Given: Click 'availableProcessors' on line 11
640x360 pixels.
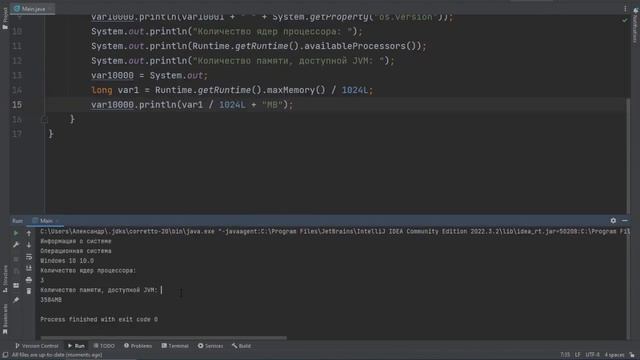Looking at the screenshot, I should pyautogui.click(x=355, y=46).
